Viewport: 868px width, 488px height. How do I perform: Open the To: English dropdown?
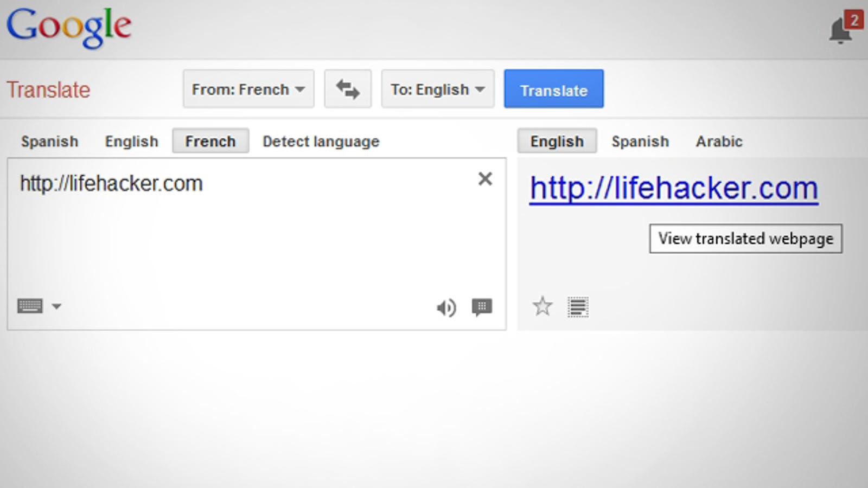[x=438, y=89]
